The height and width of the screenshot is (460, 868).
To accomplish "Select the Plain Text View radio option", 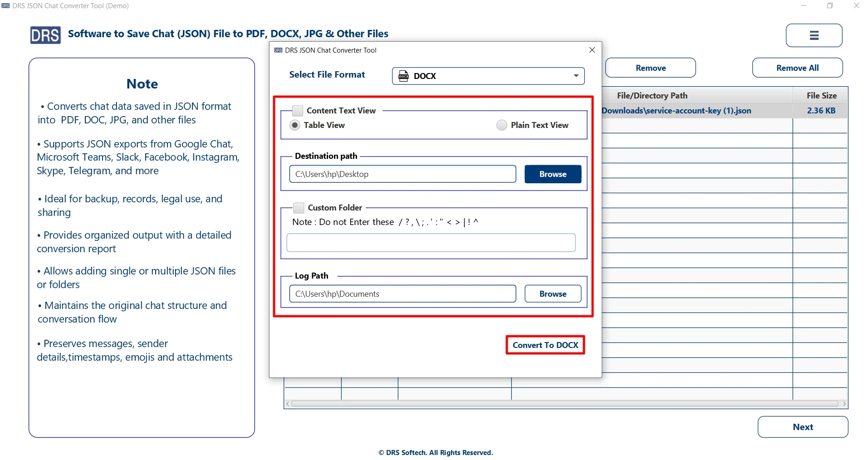I will tap(501, 125).
